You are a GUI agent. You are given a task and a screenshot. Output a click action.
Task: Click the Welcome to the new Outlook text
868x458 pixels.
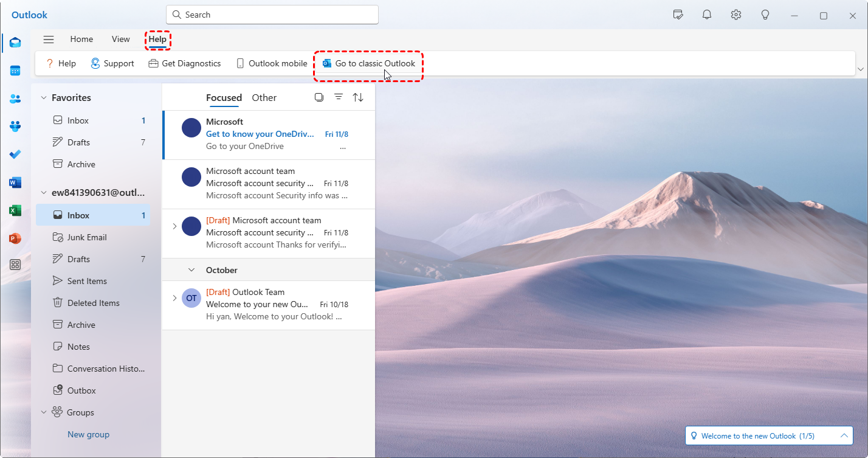pos(757,435)
